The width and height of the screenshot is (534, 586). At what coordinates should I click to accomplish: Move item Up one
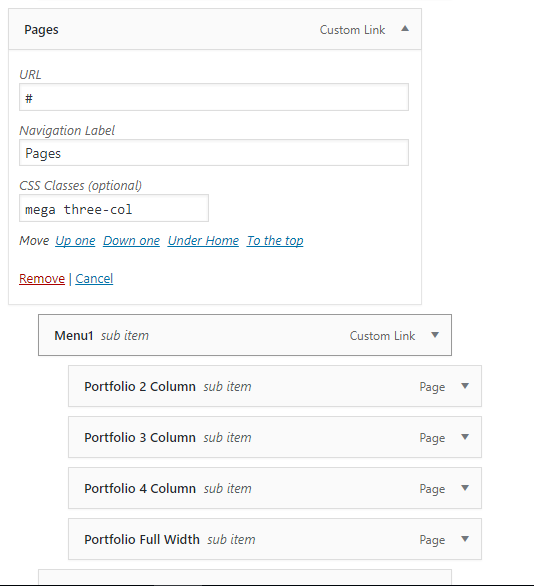(x=75, y=241)
